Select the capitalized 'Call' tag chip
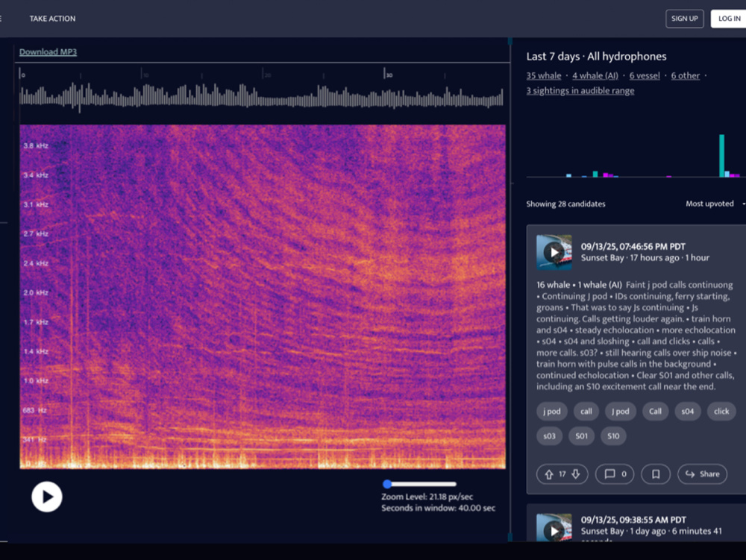This screenshot has height=560, width=746. tap(655, 411)
